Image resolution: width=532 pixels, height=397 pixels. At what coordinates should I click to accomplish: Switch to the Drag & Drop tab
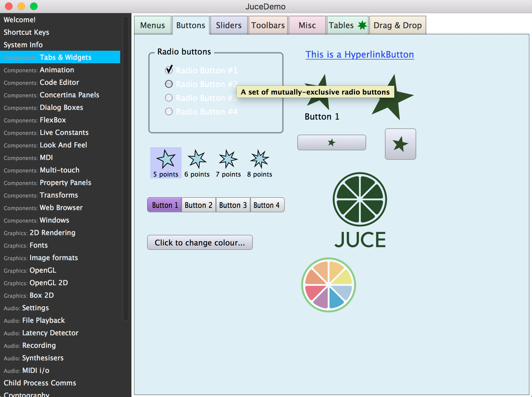[398, 25]
